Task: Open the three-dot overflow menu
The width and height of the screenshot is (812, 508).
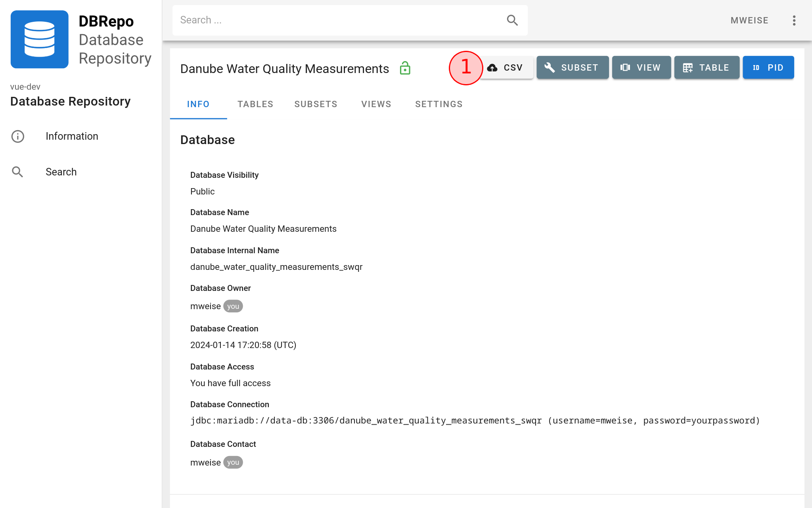Action: click(x=794, y=20)
